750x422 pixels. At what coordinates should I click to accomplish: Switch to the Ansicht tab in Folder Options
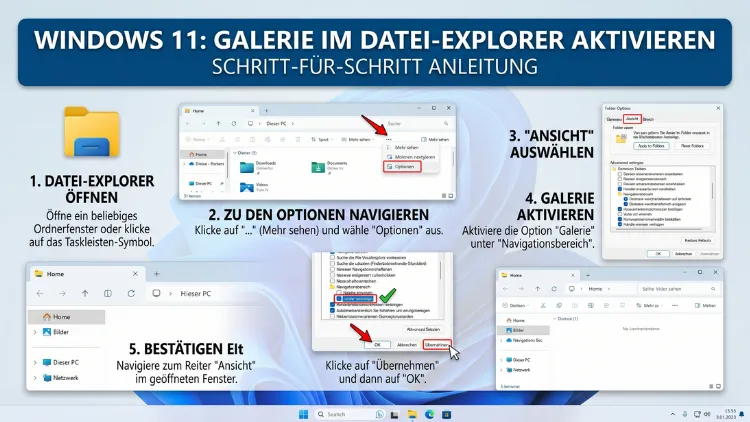633,119
